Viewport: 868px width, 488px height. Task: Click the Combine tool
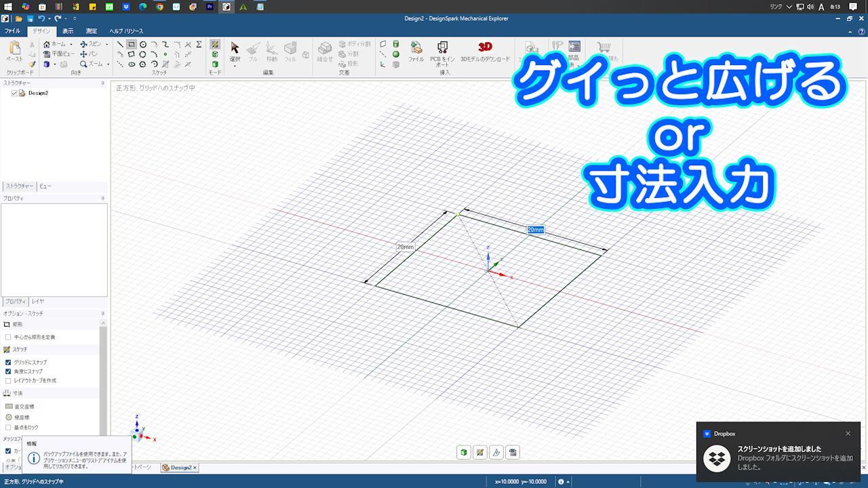point(325,52)
